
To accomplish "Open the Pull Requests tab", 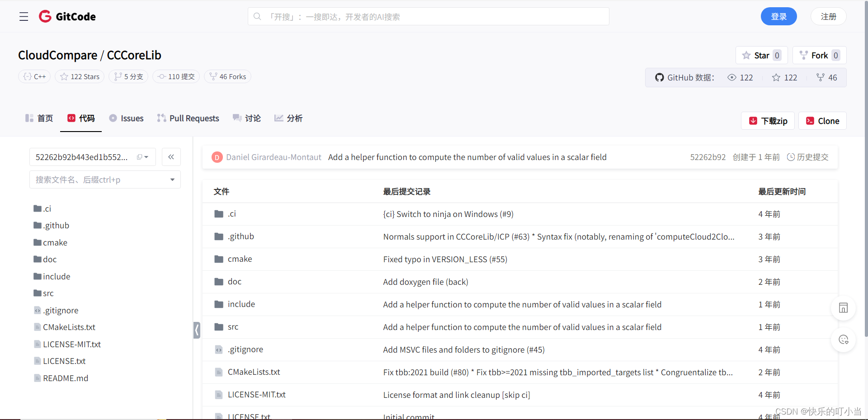I will (x=188, y=118).
